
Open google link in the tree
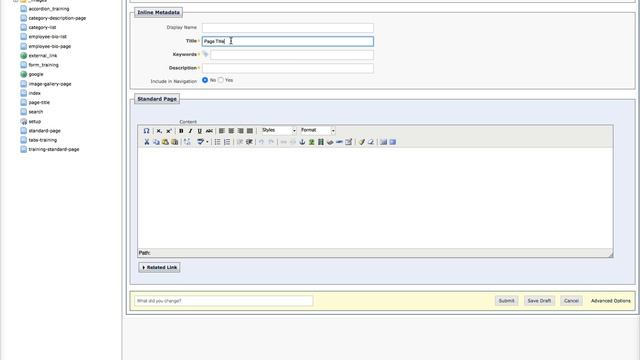pyautogui.click(x=36, y=75)
